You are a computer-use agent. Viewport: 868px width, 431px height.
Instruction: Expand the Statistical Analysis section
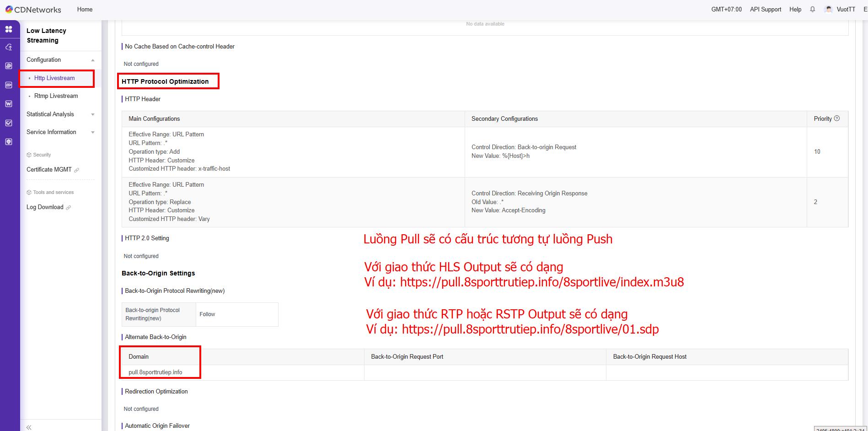[93, 114]
